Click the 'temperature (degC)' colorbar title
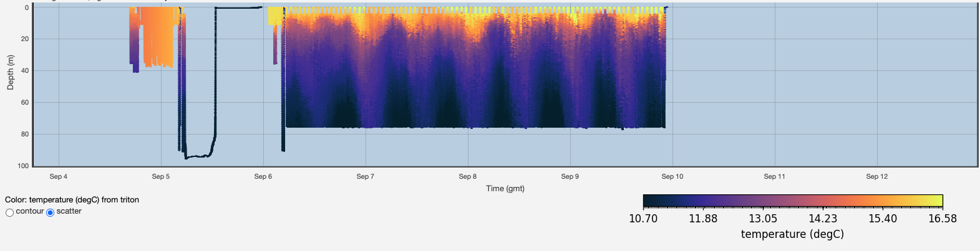 [792, 234]
